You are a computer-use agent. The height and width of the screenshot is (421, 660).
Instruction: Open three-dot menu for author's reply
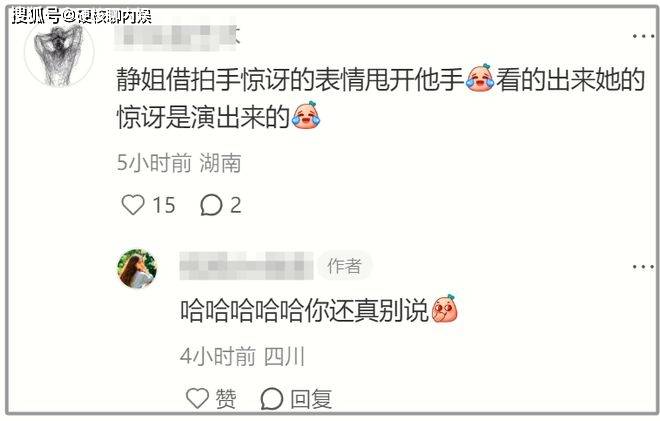pyautogui.click(x=643, y=266)
